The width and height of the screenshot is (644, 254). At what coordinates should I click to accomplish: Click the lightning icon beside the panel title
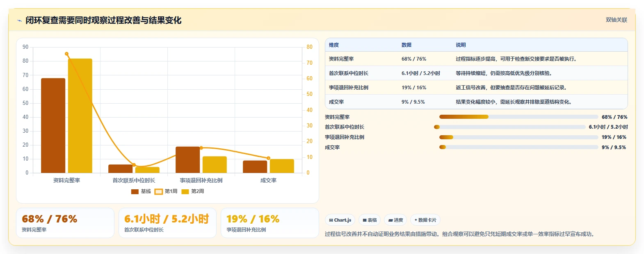(19, 20)
